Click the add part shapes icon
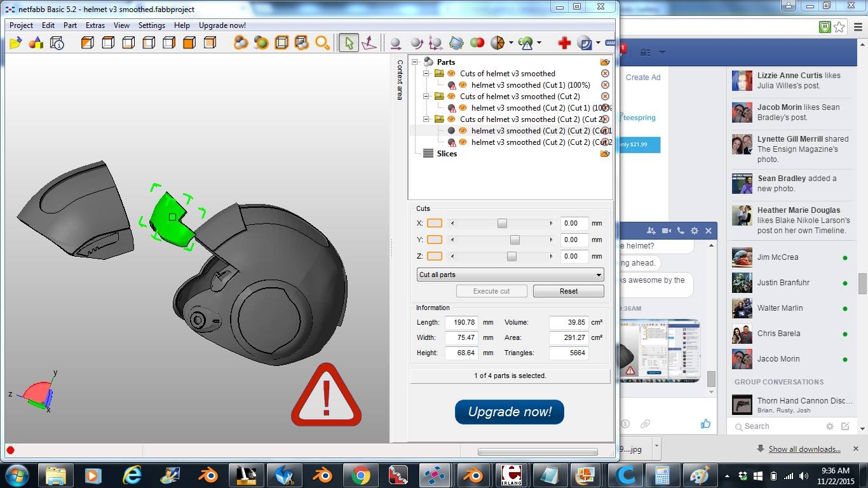The height and width of the screenshot is (488, 868). click(x=36, y=43)
